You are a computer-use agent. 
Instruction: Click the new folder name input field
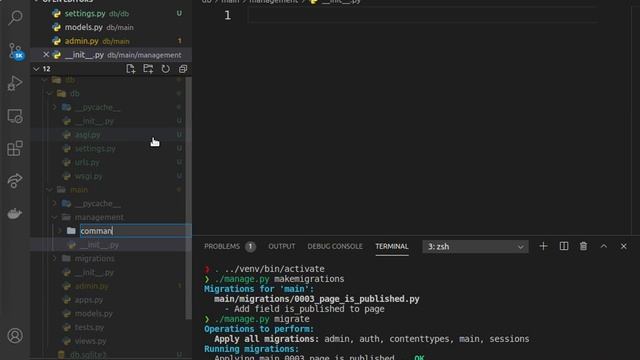pos(136,231)
